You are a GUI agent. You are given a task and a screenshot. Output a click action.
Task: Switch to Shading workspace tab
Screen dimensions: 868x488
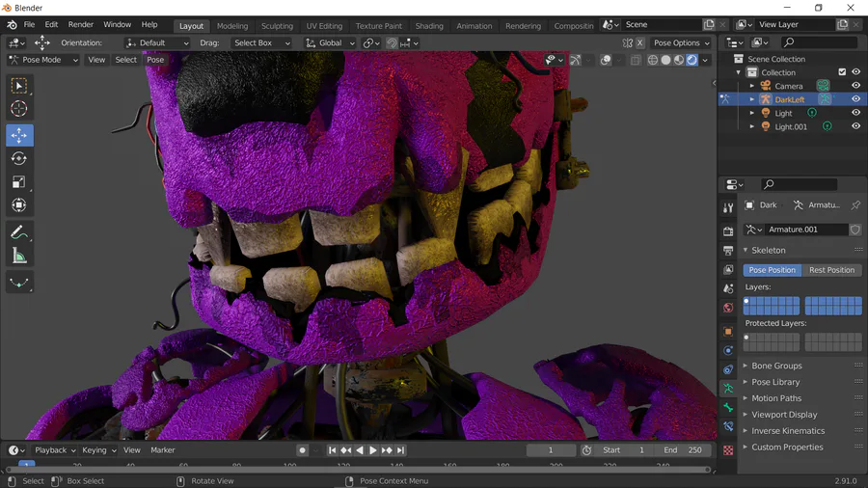tap(429, 26)
